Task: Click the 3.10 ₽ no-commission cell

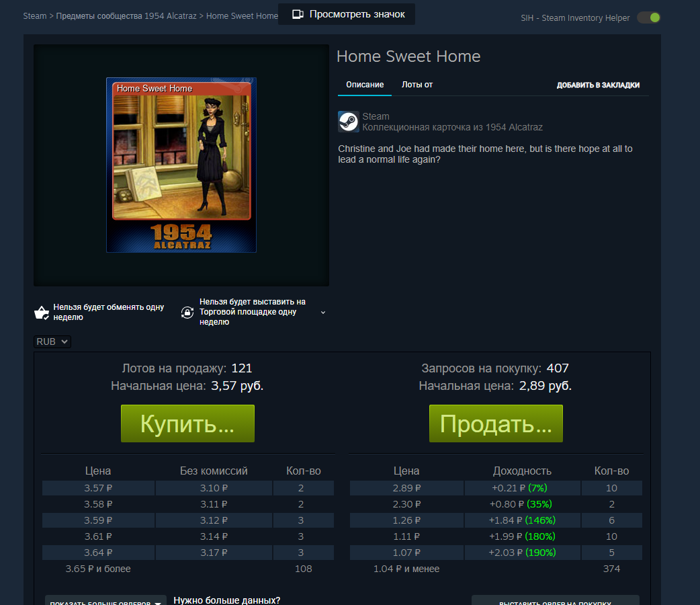Action: (x=214, y=488)
